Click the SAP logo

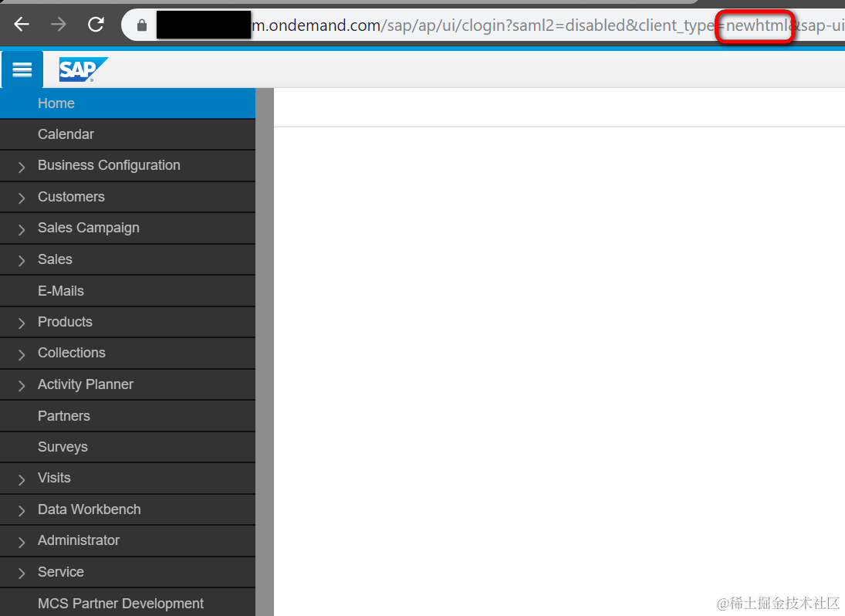[x=81, y=69]
